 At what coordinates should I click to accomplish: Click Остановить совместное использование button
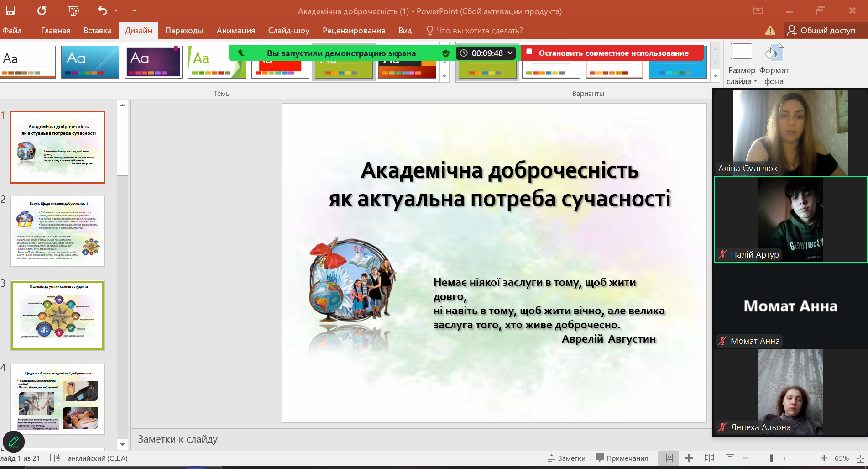tap(613, 53)
